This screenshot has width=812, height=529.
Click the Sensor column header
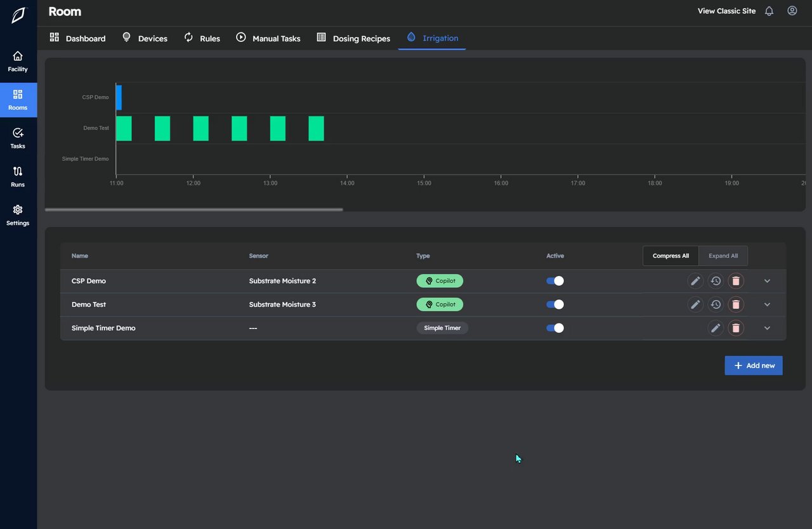click(x=259, y=256)
